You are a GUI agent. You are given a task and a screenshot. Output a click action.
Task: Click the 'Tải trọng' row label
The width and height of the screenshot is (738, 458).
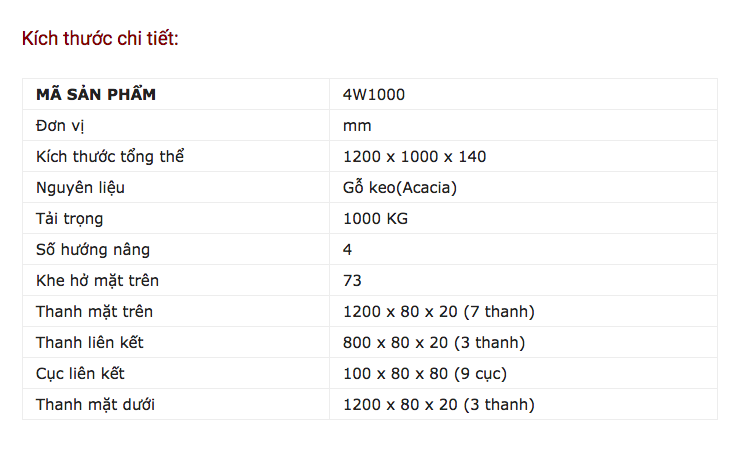[69, 219]
